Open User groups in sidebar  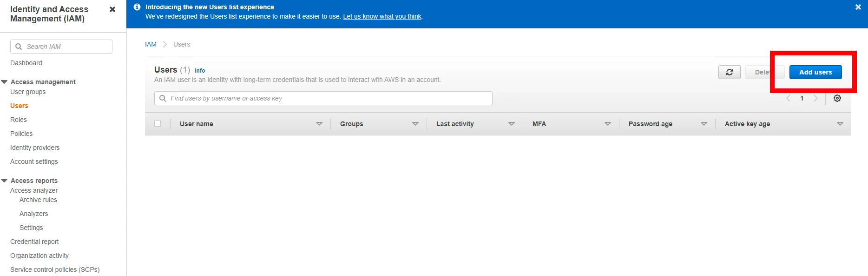click(x=28, y=92)
